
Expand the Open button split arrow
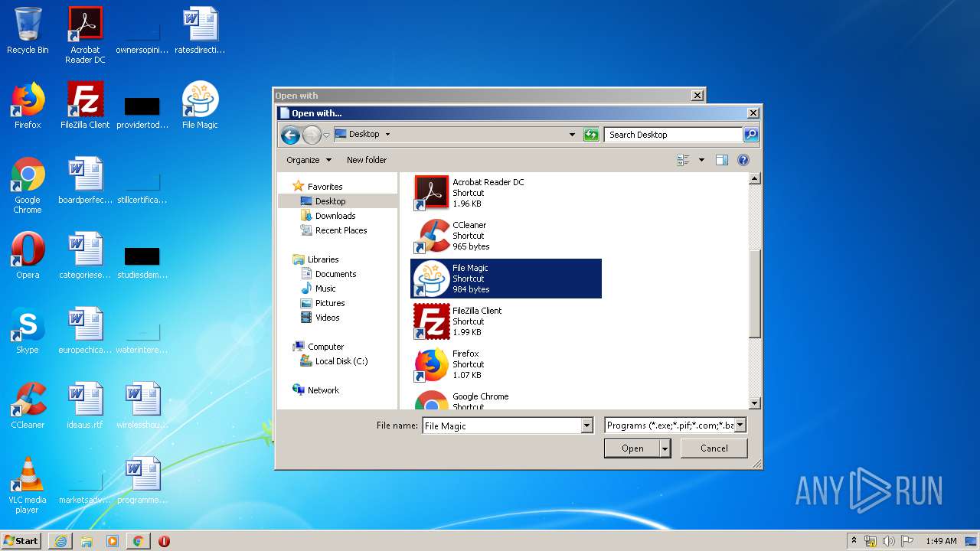[665, 448]
